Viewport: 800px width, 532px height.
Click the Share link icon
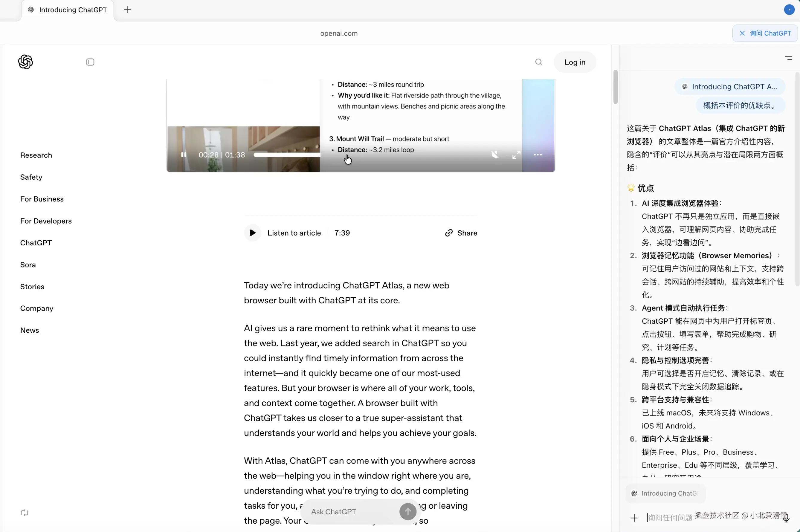(448, 233)
